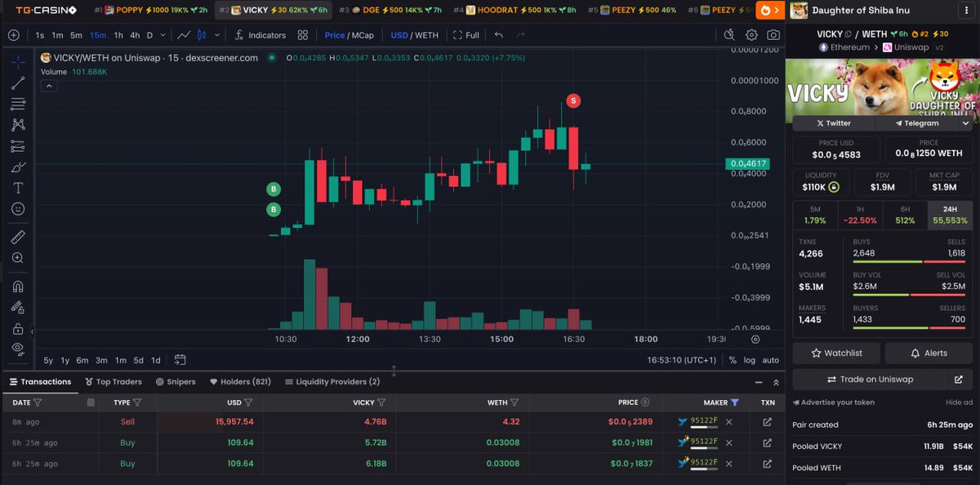Click Trade on Uniswap button
This screenshot has width=980, height=485.
(870, 380)
